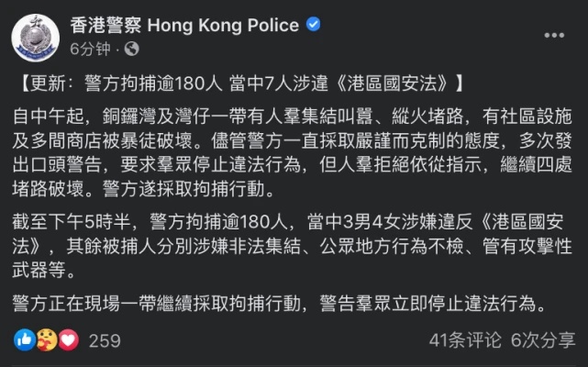Click the globe public-audience icon

131,49
